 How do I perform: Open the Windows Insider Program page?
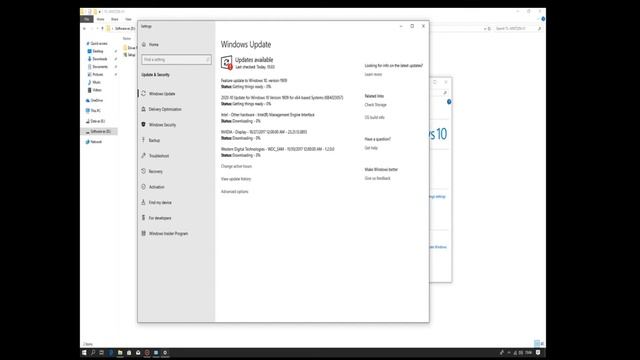tap(168, 233)
